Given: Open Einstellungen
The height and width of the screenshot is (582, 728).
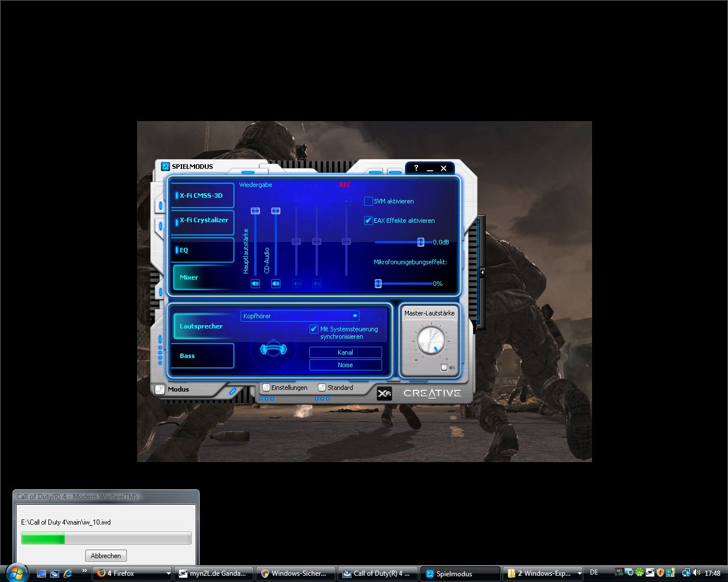Looking at the screenshot, I should click(284, 388).
